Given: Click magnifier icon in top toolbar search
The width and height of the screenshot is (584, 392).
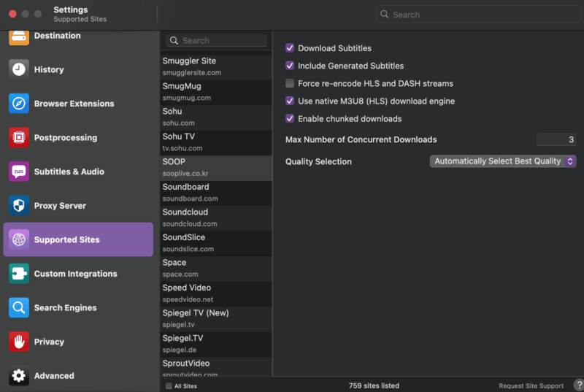Looking at the screenshot, I should click(x=385, y=15).
